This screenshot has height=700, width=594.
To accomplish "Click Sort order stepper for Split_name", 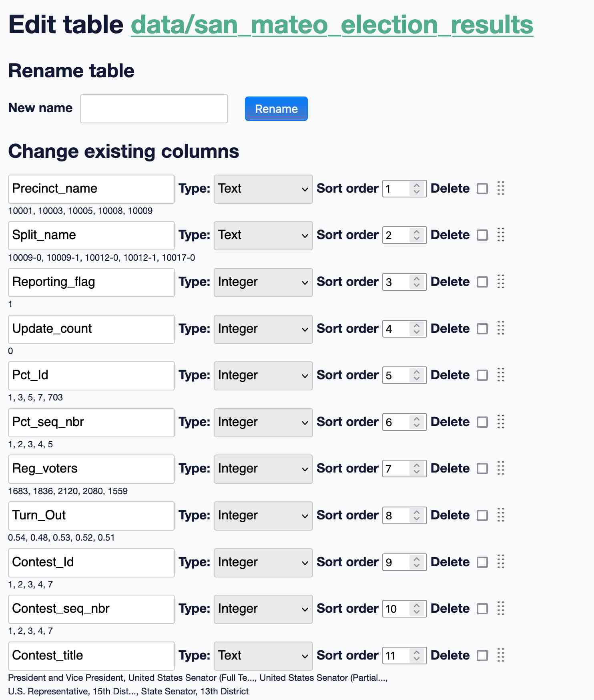I will coord(416,235).
